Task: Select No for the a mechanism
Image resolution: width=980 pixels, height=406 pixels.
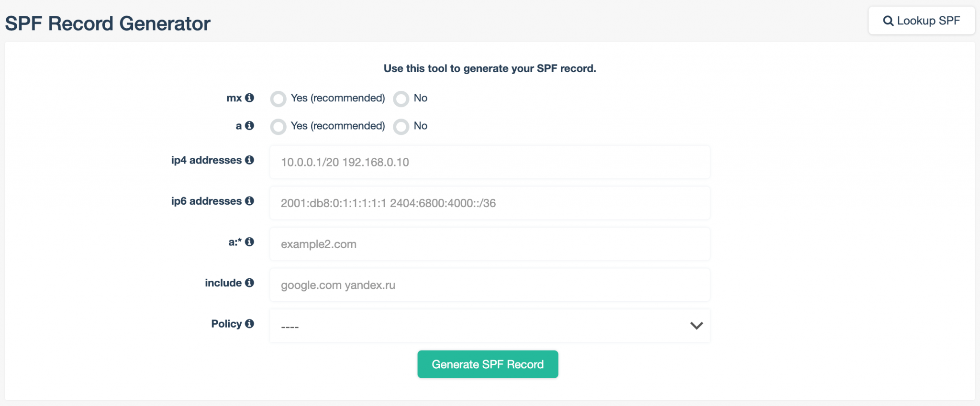Action: pyautogui.click(x=401, y=126)
